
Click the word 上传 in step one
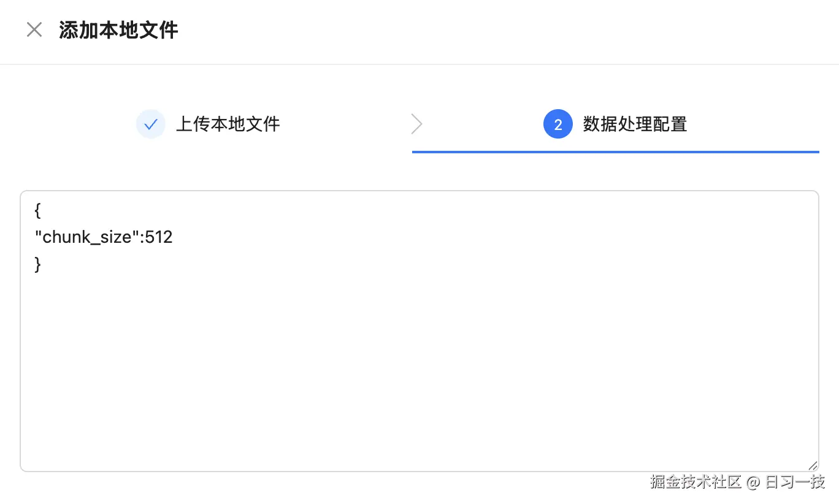(193, 124)
